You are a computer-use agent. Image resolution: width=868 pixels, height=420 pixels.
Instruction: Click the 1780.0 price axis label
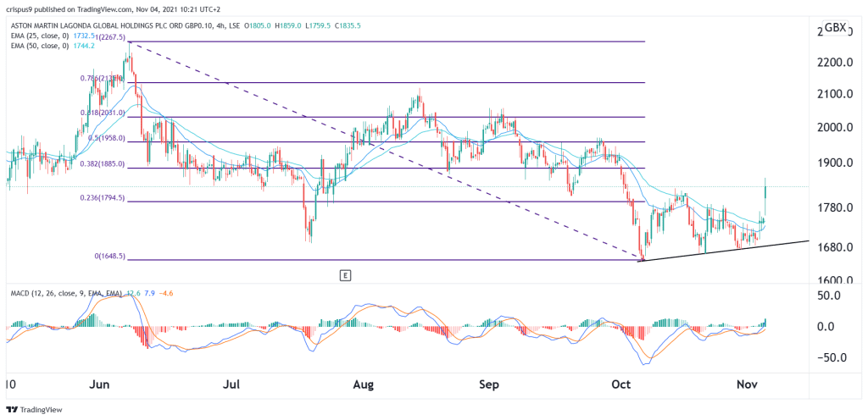836,207
